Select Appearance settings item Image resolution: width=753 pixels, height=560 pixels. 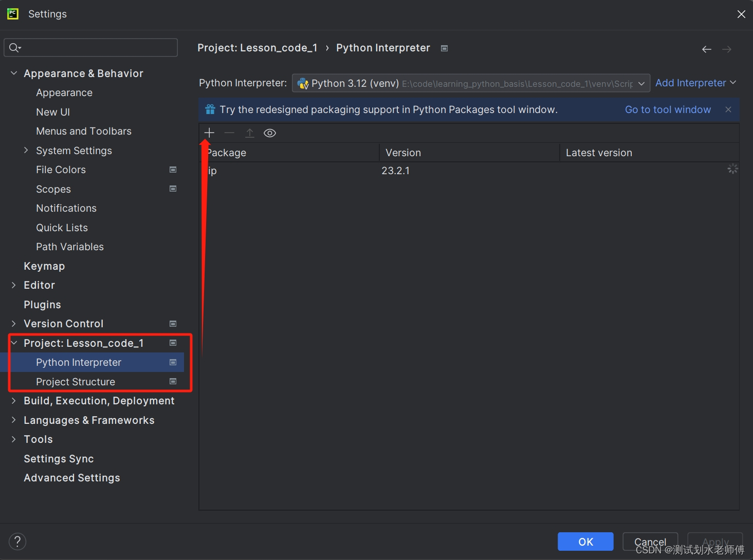[x=64, y=92]
